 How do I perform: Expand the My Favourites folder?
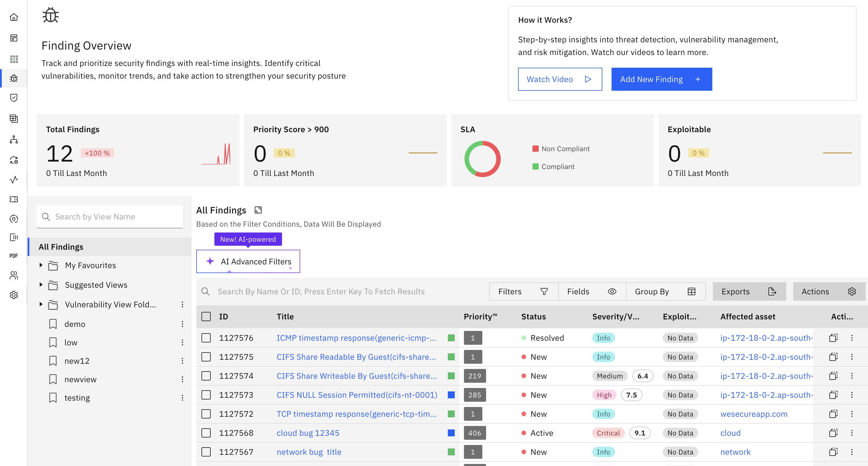pos(41,265)
